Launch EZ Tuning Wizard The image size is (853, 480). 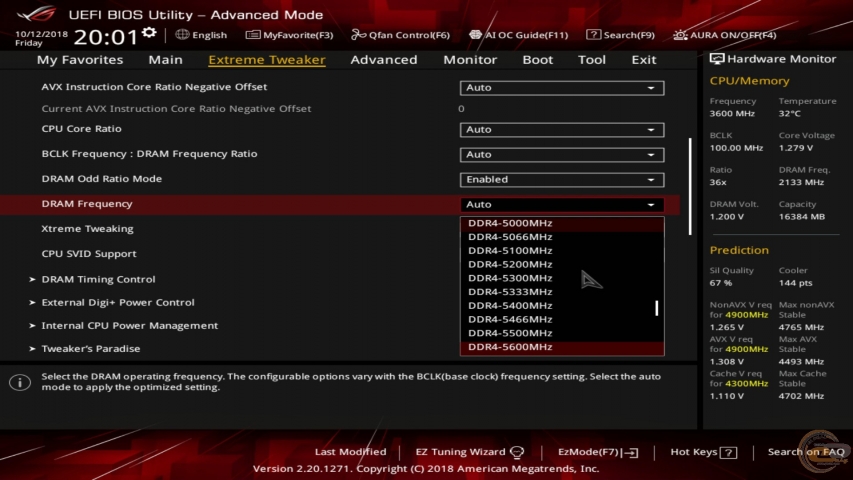(x=469, y=452)
